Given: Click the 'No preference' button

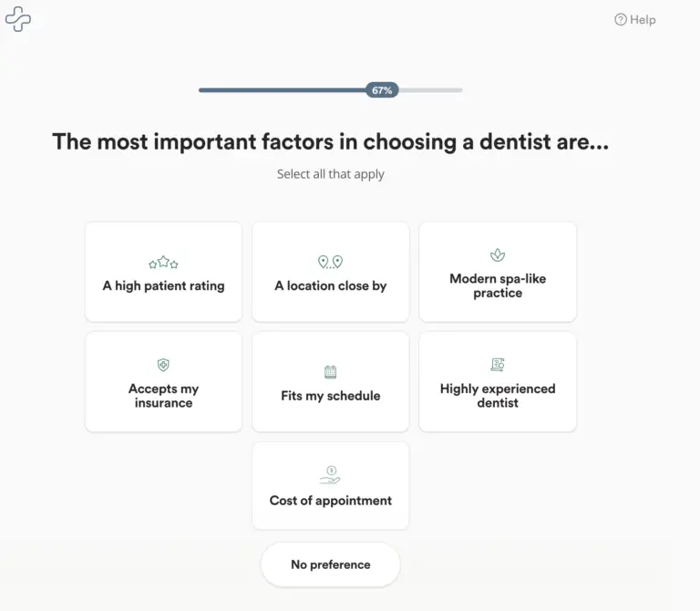Looking at the screenshot, I should [330, 564].
